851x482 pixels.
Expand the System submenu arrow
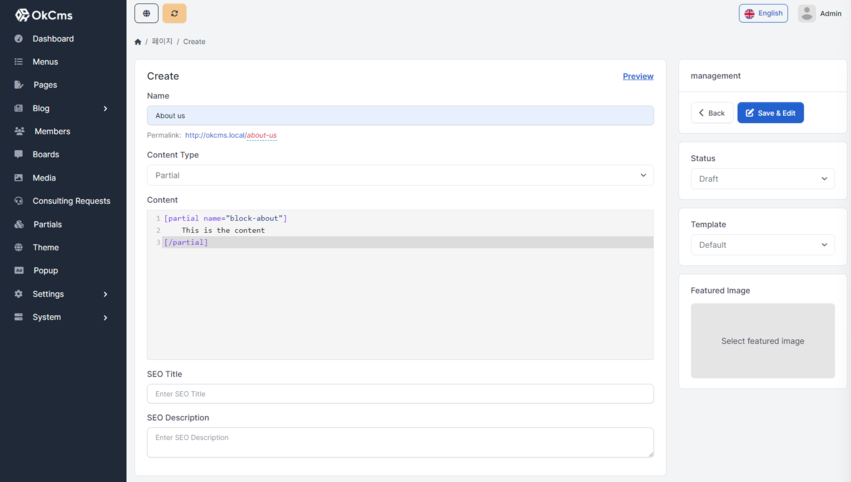click(x=105, y=317)
